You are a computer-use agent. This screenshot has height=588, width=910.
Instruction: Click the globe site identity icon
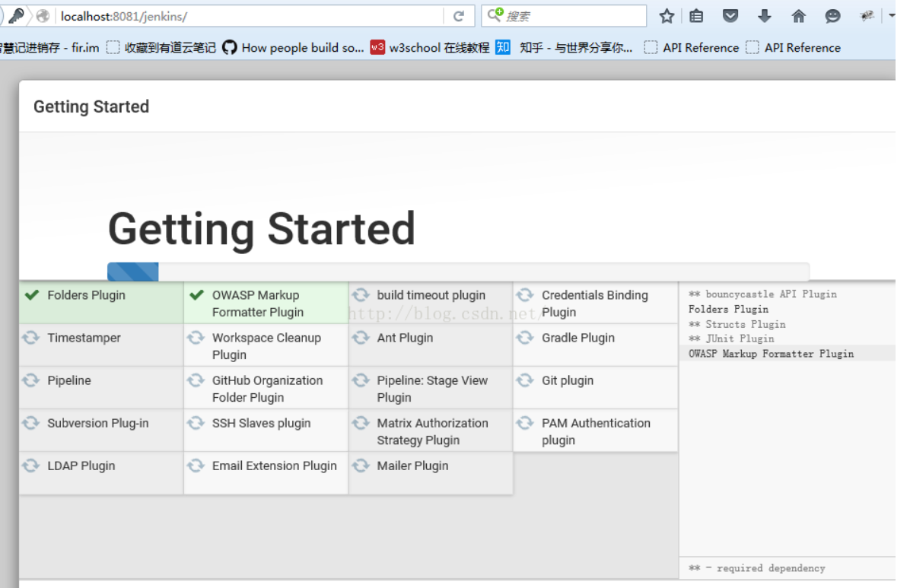(x=43, y=16)
